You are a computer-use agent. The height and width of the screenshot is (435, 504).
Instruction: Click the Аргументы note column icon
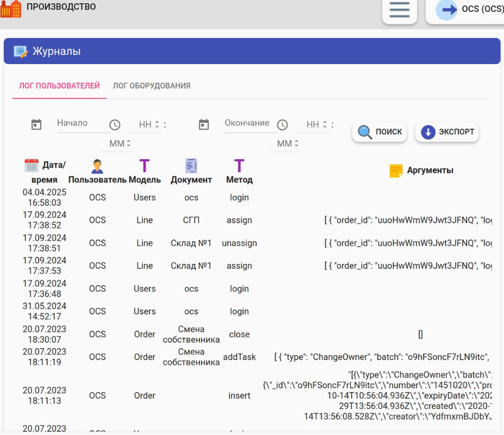tap(396, 171)
